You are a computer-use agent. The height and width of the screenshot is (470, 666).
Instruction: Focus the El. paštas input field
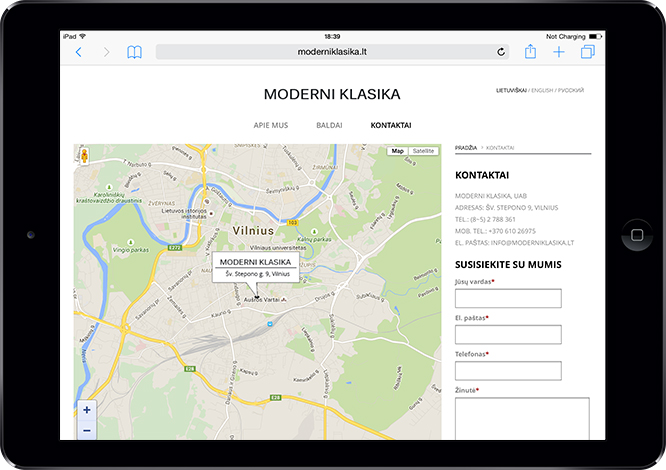508,335
